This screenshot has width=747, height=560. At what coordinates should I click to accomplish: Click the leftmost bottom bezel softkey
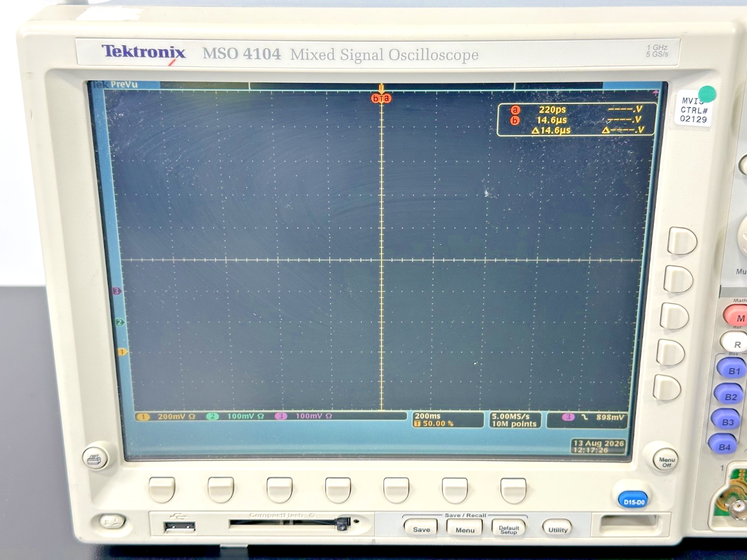pyautogui.click(x=162, y=489)
